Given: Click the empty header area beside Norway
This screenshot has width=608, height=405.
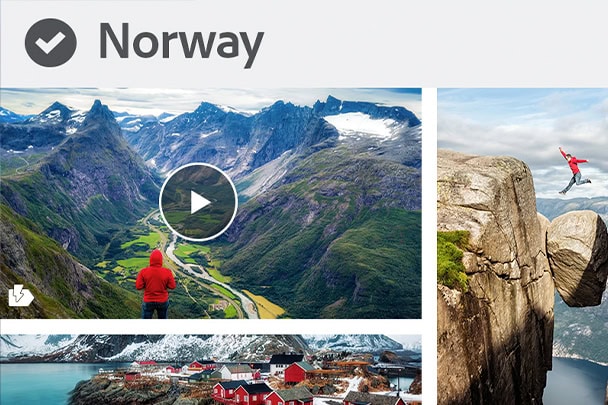Looking at the screenshot, I should [x=434, y=43].
